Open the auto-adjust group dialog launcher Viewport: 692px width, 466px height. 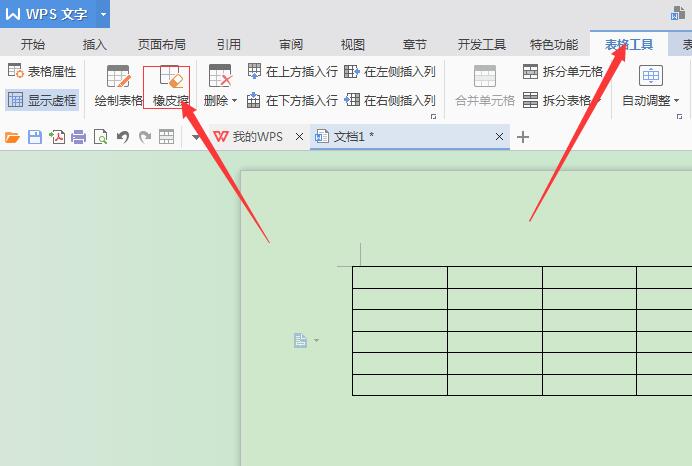679,116
